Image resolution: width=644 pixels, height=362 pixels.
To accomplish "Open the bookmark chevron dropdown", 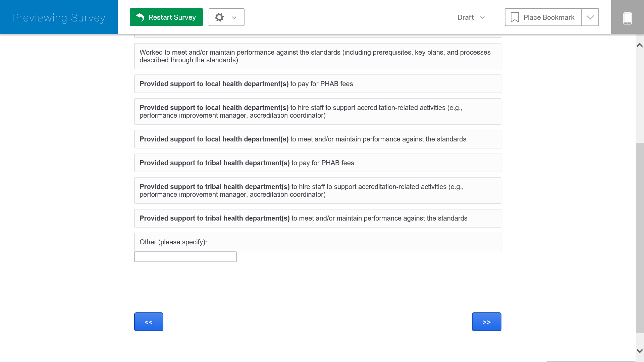I will pos(590,17).
